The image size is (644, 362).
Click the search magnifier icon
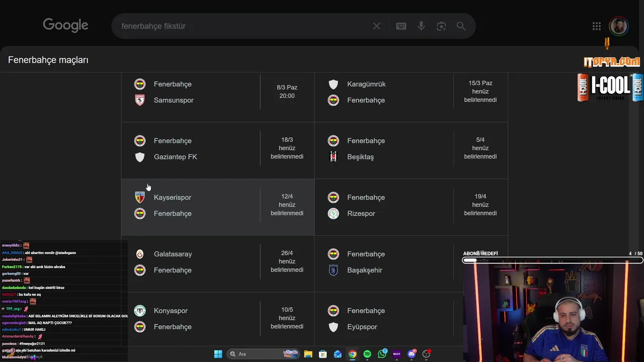461,26
